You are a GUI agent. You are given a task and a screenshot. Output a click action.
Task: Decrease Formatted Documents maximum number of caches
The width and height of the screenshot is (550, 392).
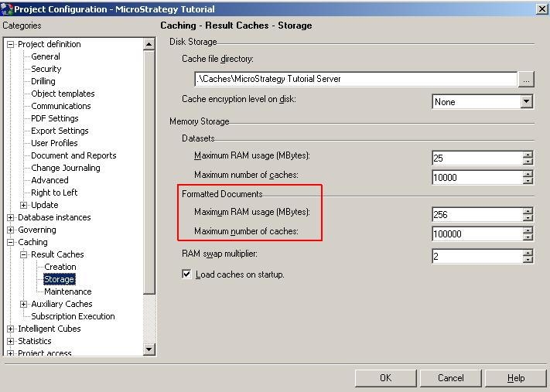tap(528, 237)
